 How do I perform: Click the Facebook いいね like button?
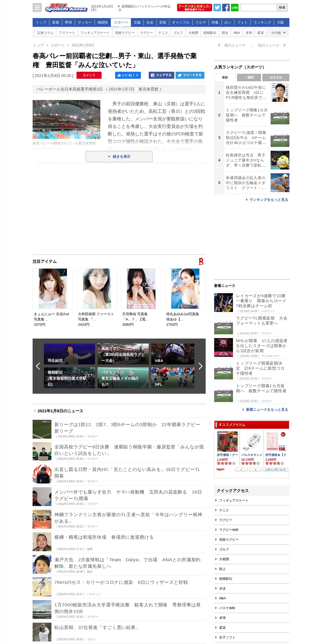pos(128,75)
